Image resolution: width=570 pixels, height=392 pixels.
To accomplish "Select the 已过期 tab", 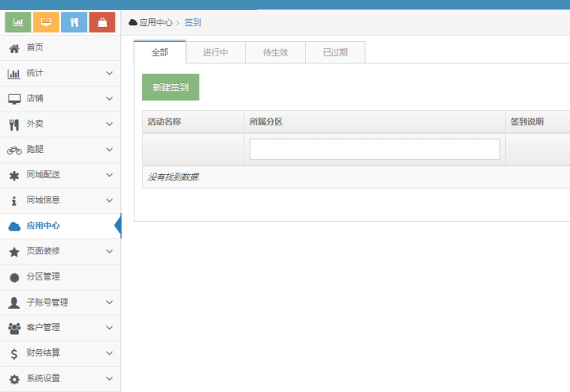I will [335, 53].
